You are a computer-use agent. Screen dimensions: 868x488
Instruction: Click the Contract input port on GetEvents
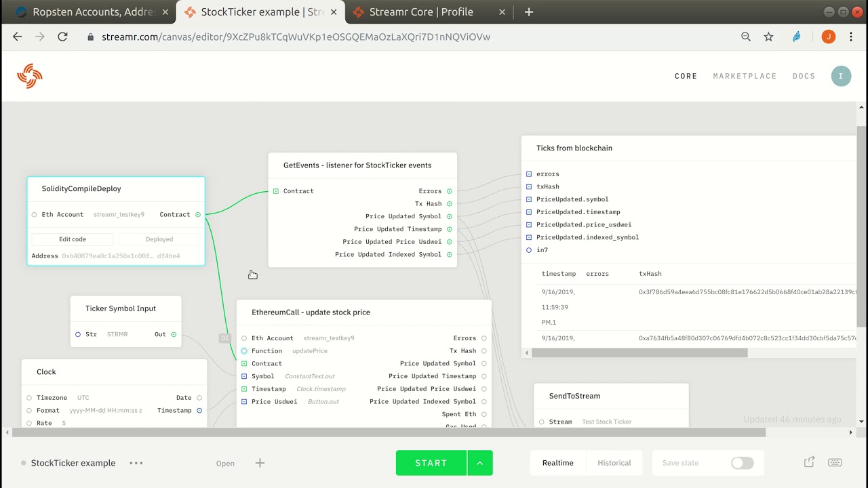point(276,191)
